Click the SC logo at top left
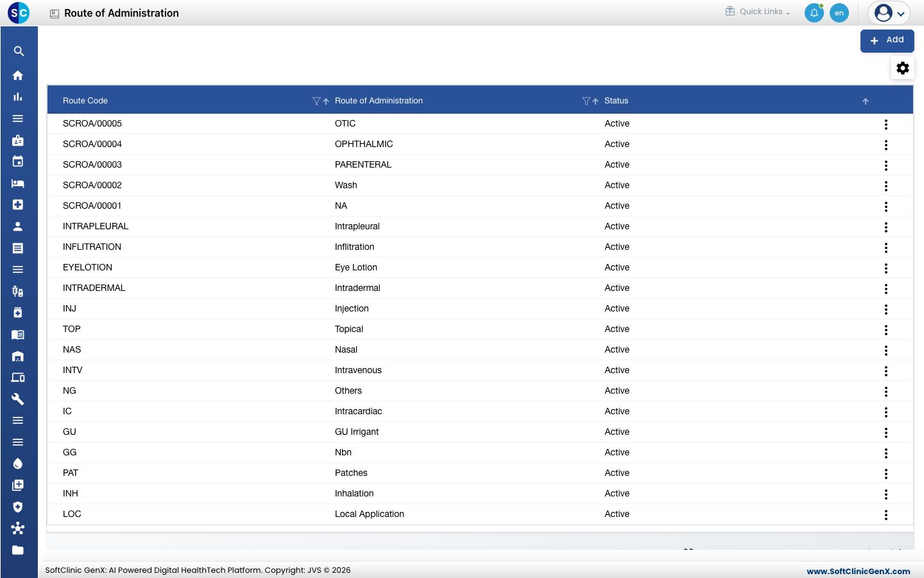Screen dimensions: 924x578 click(x=19, y=12)
